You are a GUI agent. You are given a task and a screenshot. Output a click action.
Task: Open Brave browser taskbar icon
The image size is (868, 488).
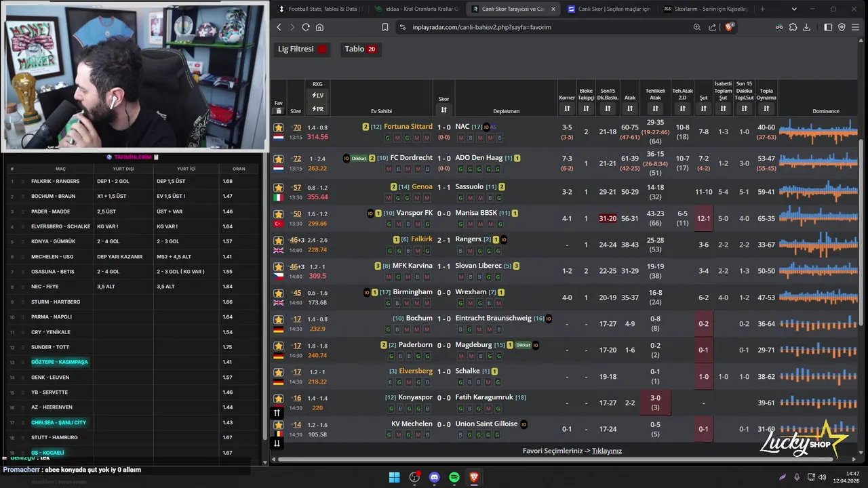pos(474,477)
